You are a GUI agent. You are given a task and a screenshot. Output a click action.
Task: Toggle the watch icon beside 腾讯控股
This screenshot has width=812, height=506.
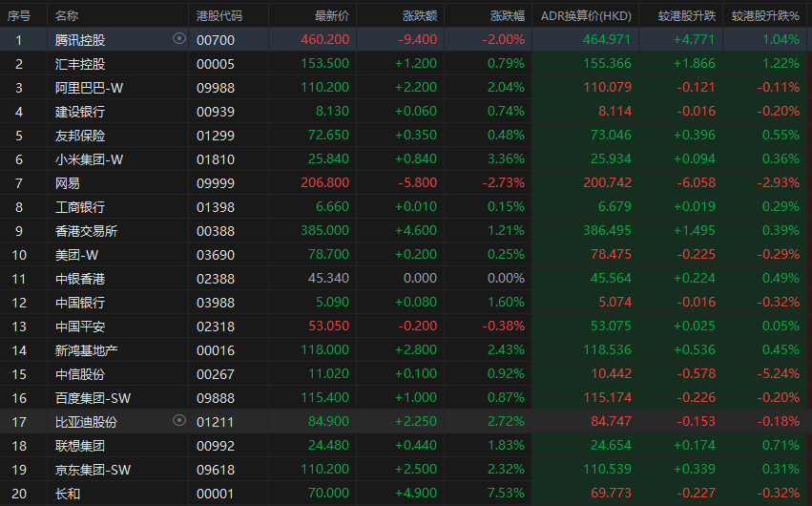coord(179,39)
